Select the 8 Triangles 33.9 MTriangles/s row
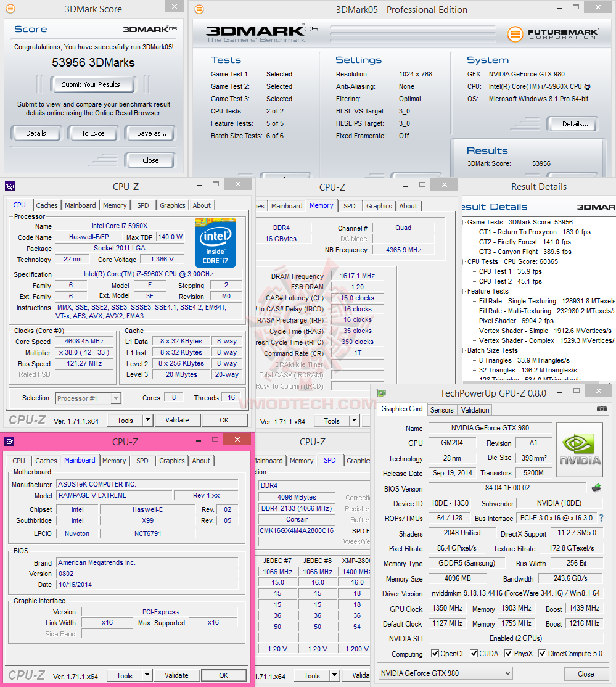This screenshot has height=687, width=616. coord(524,360)
